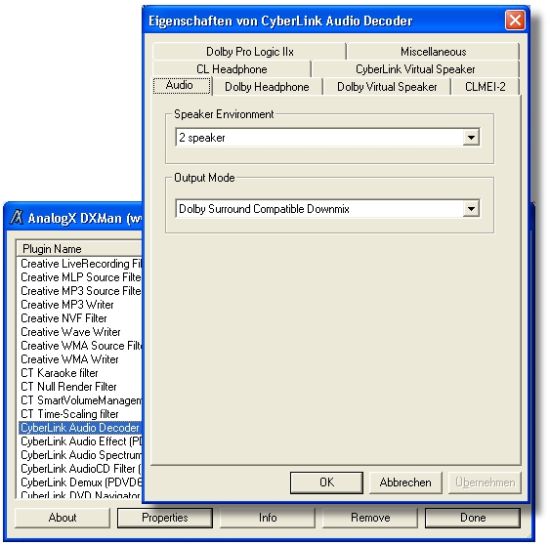
Task: Click About in the DXMan window
Action: point(62,518)
